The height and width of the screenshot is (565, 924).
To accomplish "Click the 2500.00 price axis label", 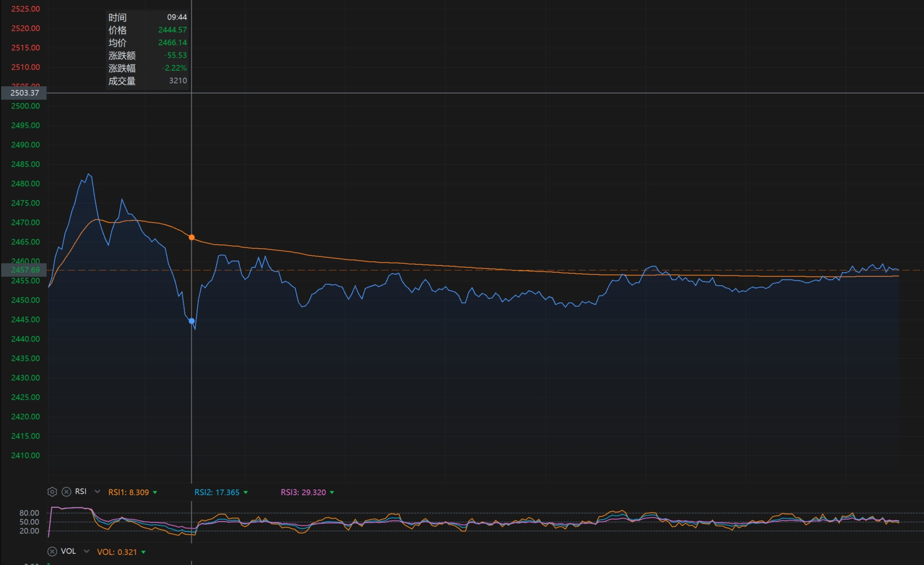I will (25, 106).
